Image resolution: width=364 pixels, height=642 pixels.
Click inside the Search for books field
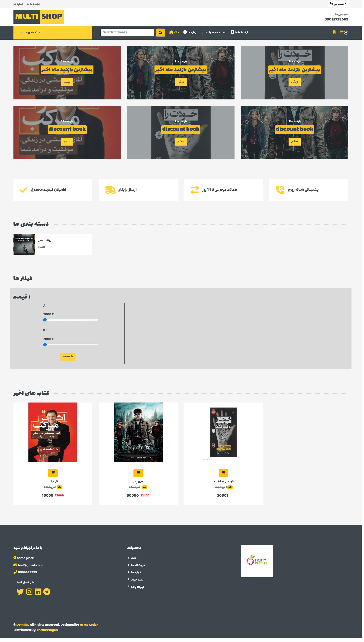[128, 33]
